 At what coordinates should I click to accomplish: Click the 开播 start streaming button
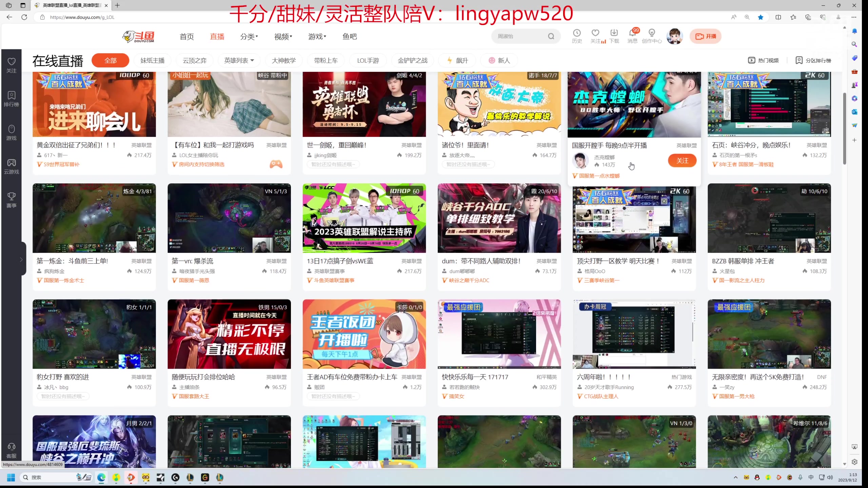705,36
